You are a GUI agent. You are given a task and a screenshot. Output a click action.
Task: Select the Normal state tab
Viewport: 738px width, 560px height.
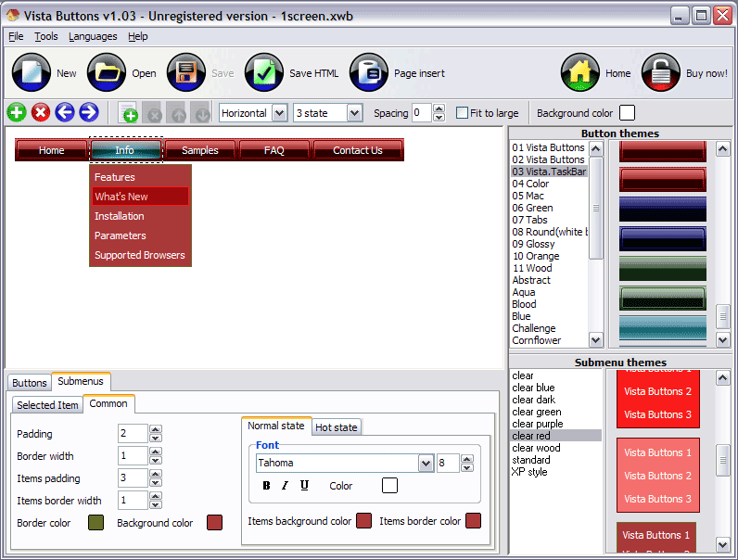point(276,426)
